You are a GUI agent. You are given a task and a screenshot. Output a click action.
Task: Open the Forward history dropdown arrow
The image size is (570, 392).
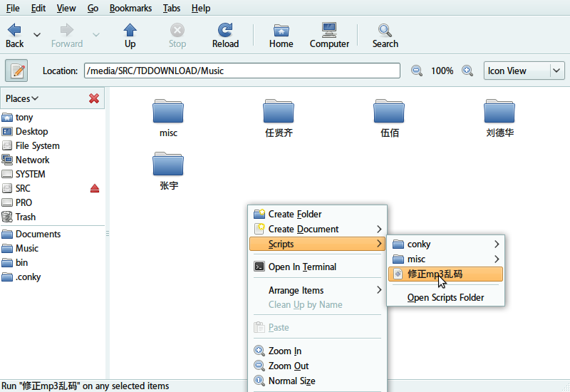tap(96, 35)
